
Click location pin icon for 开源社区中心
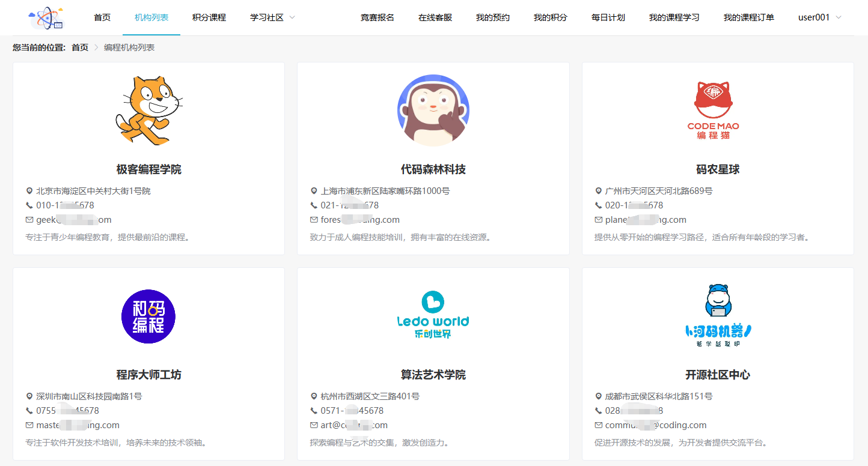coord(599,396)
